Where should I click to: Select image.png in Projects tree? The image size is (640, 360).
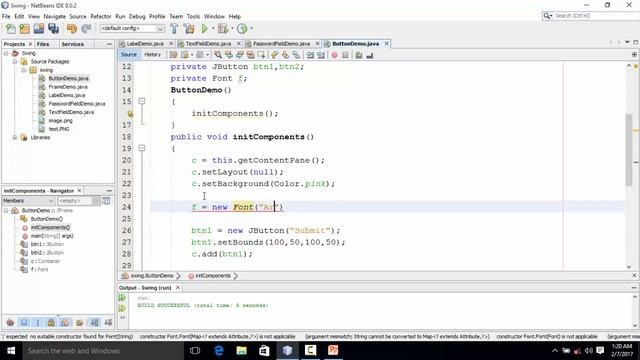pos(60,121)
